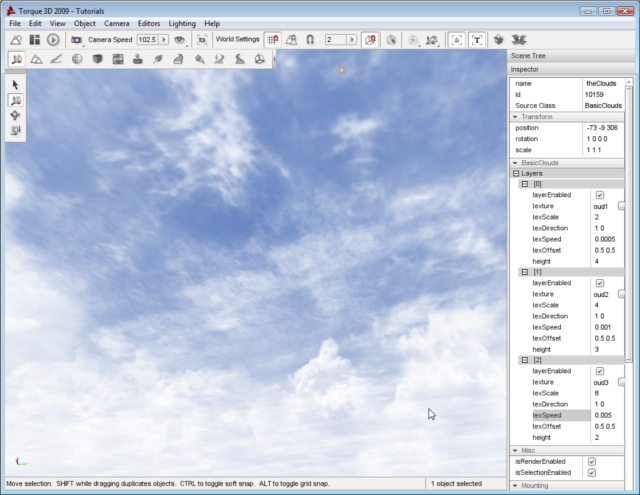Uncheck isRenderEnabled checkbox
Image resolution: width=640 pixels, height=495 pixels.
[x=592, y=461]
